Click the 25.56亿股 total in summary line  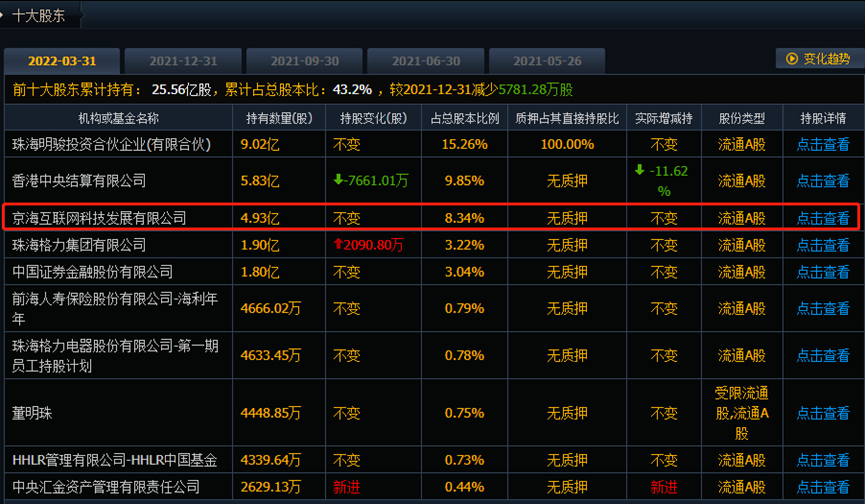[x=181, y=90]
